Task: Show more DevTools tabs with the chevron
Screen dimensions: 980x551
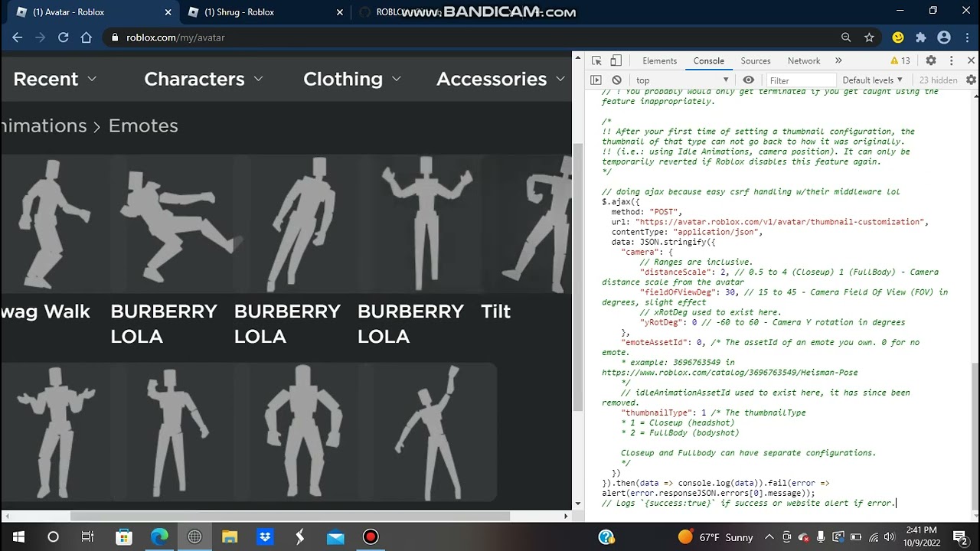Action: point(838,60)
